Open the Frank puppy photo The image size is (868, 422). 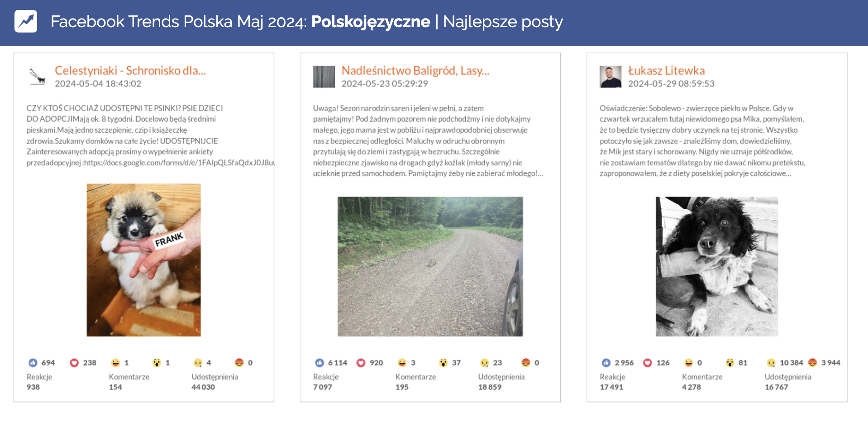(143, 260)
